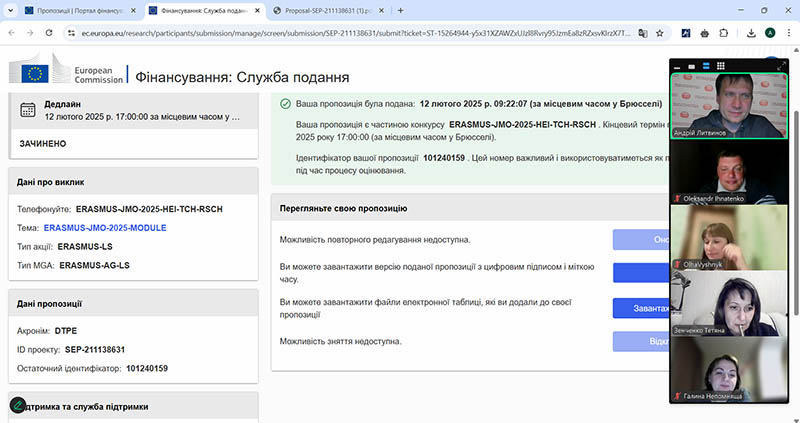
Task: Open the Extensions puzzle menu
Action: click(x=723, y=33)
